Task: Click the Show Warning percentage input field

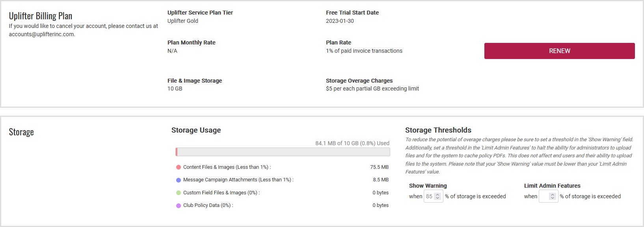Action: (x=433, y=196)
